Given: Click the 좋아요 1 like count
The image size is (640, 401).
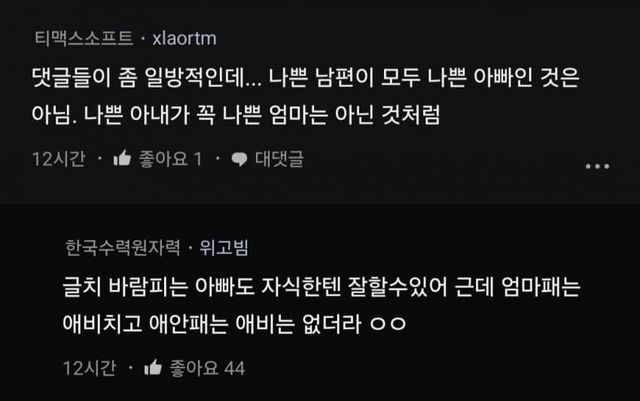Looking at the screenshot, I should click(171, 159).
